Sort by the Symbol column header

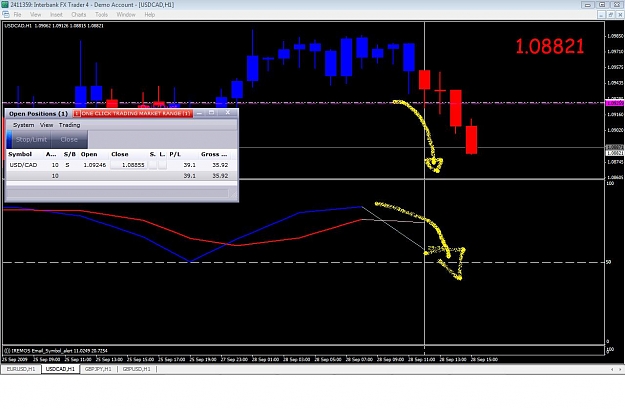[20, 154]
